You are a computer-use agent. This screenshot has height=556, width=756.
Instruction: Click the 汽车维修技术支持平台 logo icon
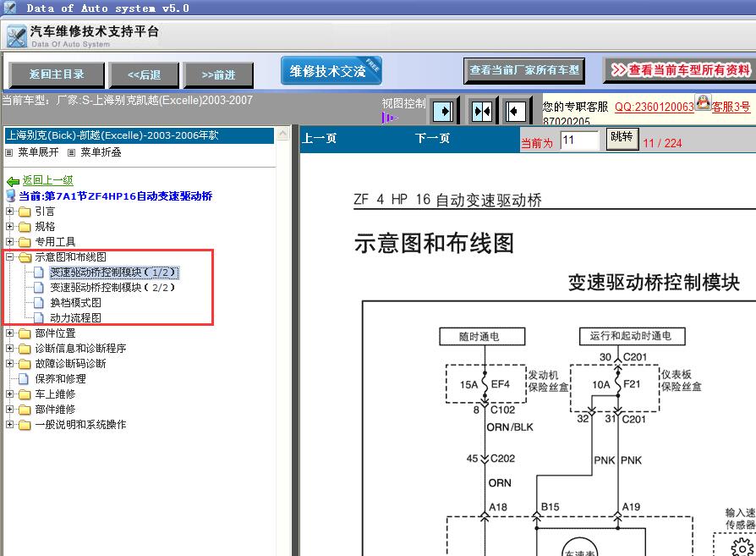pos(16,36)
